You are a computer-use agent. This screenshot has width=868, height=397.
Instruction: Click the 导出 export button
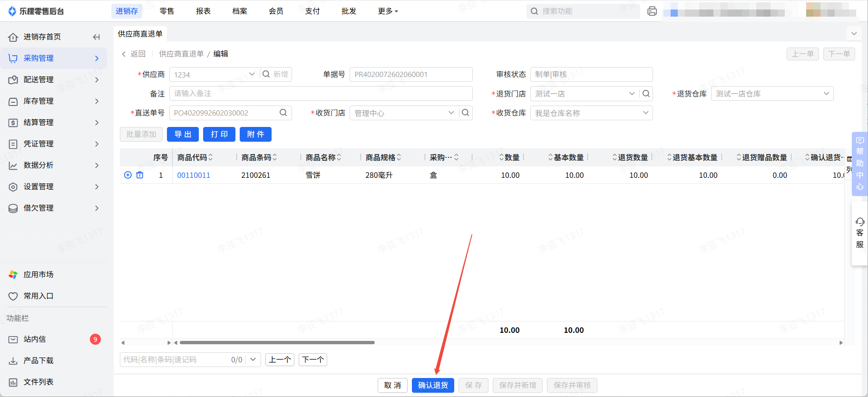[x=183, y=134]
